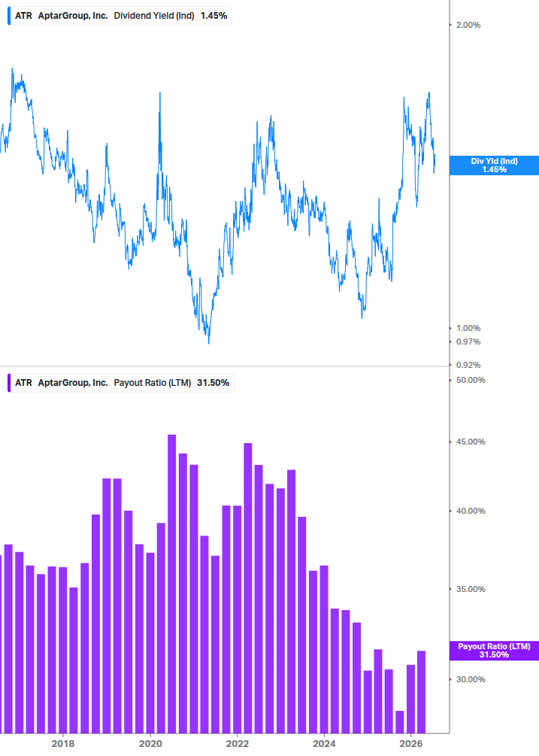
Task: Click the 2018 label on time axis
Action: [x=63, y=743]
